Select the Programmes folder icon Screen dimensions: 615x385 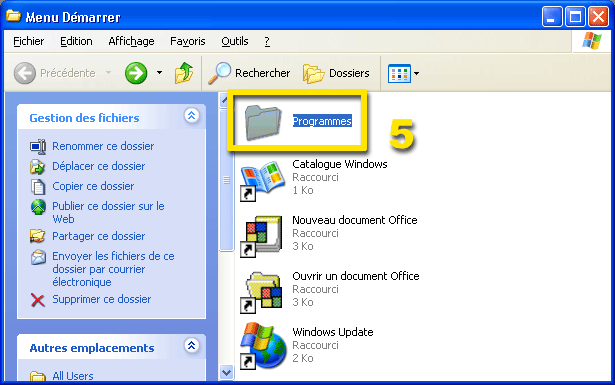263,122
